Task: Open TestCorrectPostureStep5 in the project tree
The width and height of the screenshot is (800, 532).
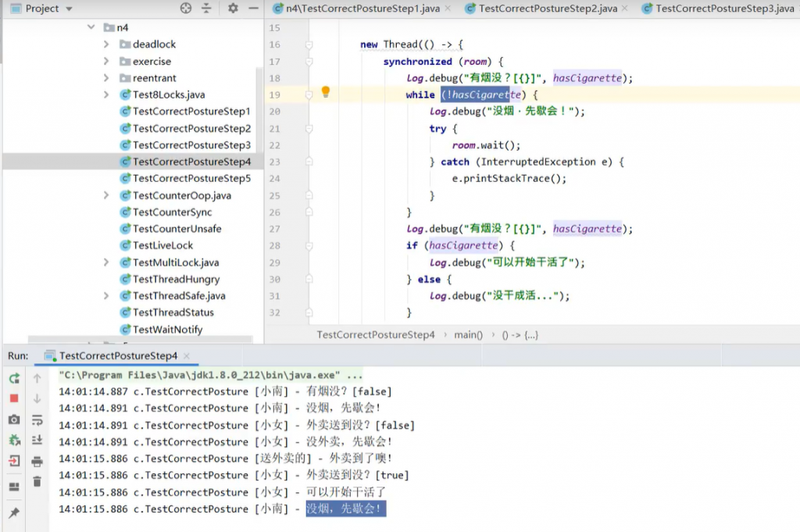Action: point(191,178)
